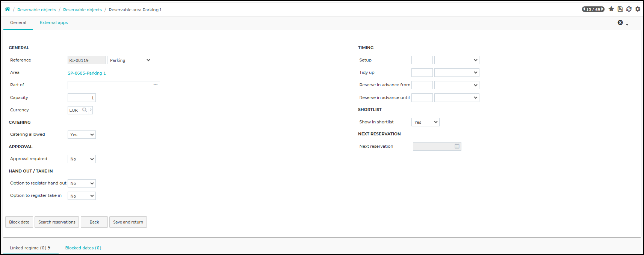
Task: Focus the Capacity input field
Action: tap(82, 97)
